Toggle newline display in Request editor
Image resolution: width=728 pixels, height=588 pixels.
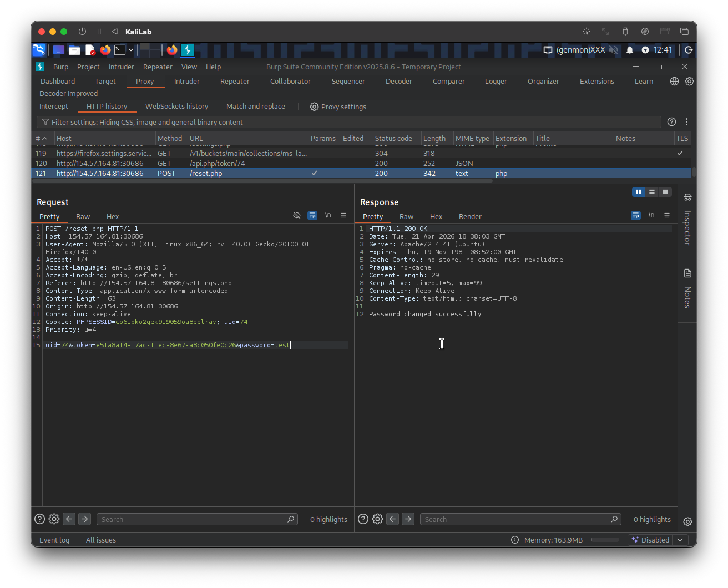tap(328, 215)
